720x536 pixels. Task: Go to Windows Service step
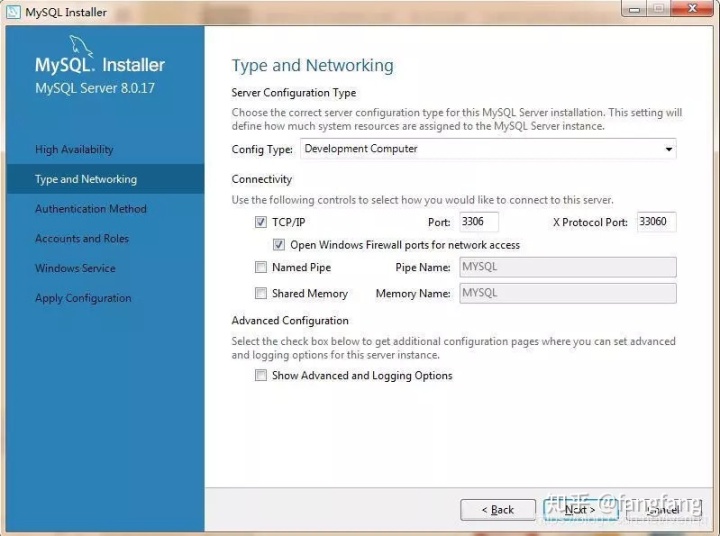pyautogui.click(x=75, y=268)
